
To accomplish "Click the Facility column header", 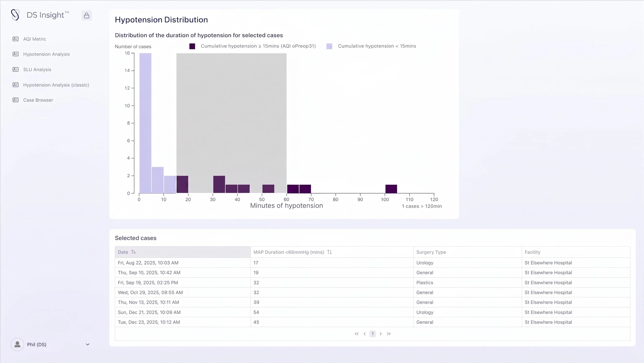I will tap(576, 252).
